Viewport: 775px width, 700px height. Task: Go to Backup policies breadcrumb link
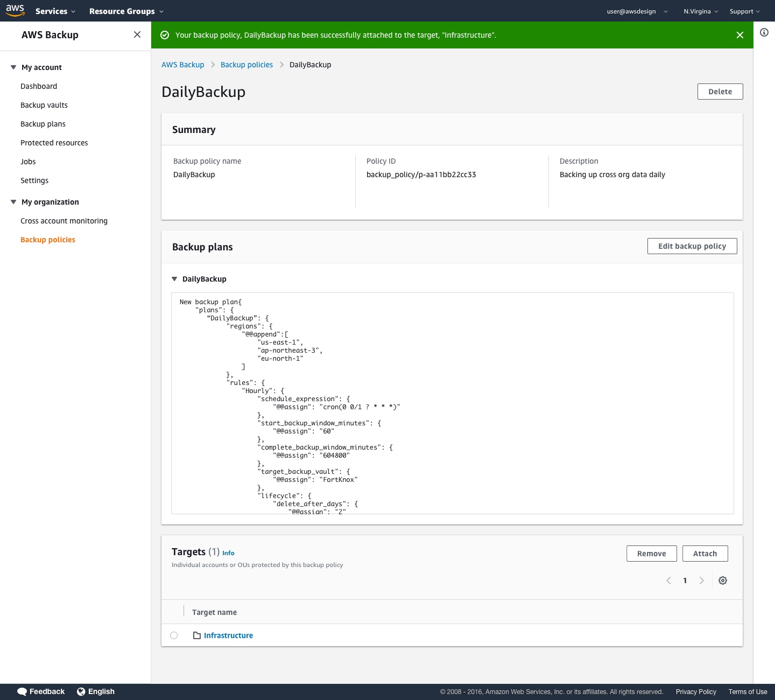click(246, 65)
